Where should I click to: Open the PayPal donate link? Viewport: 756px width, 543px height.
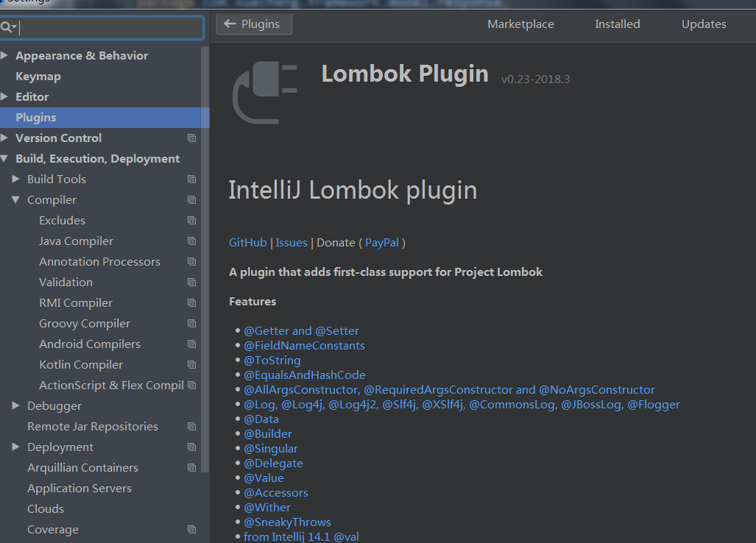pos(382,243)
